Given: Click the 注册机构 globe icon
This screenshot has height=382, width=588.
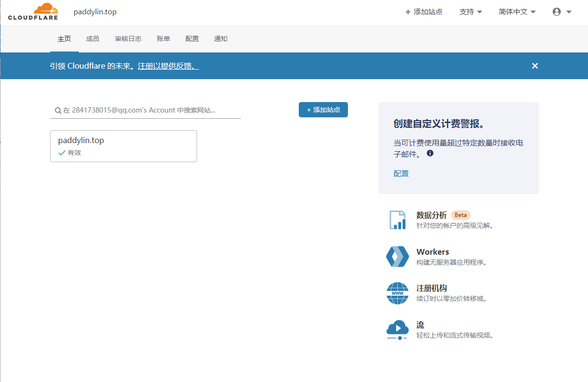Looking at the screenshot, I should 398,293.
